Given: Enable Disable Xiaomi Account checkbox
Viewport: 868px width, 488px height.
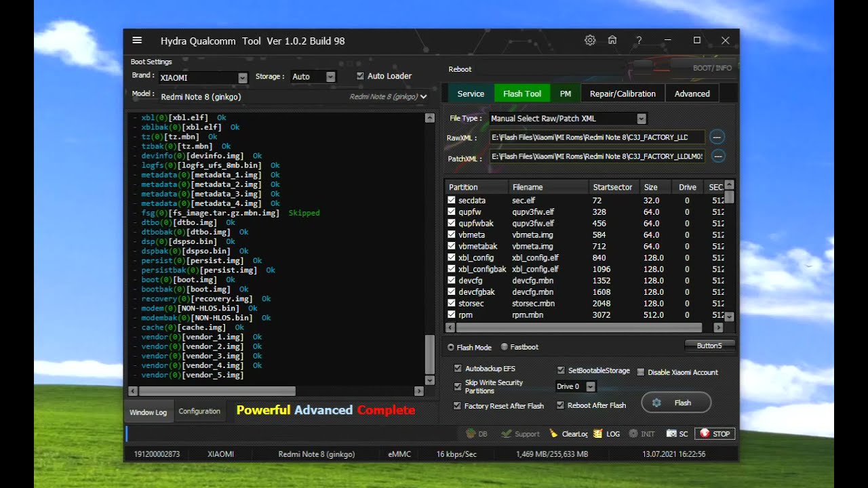Looking at the screenshot, I should 641,372.
